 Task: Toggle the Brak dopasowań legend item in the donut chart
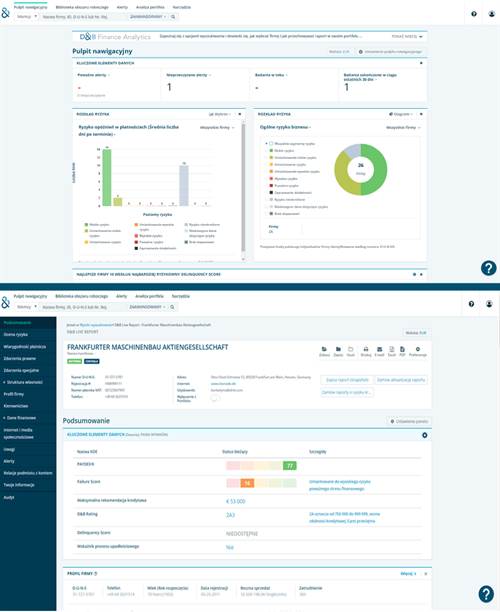(x=285, y=214)
